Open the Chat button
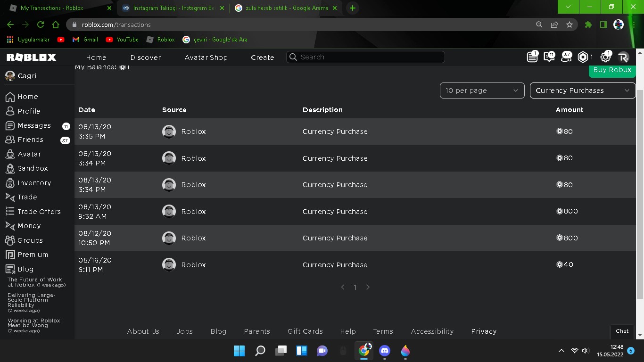 click(x=622, y=331)
